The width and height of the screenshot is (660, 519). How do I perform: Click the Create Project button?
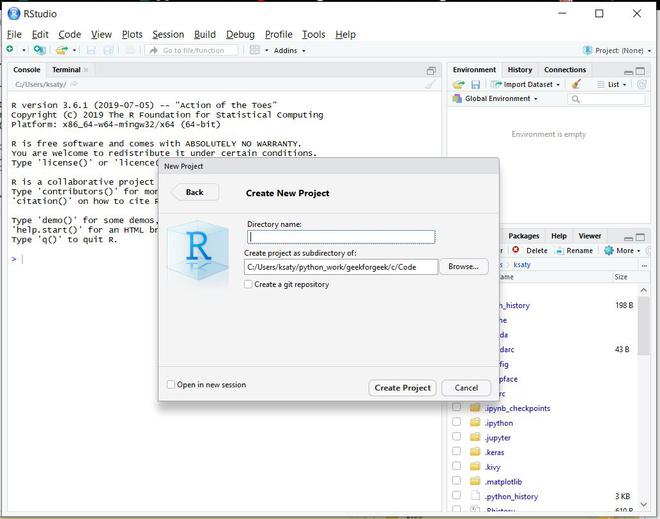coord(402,388)
